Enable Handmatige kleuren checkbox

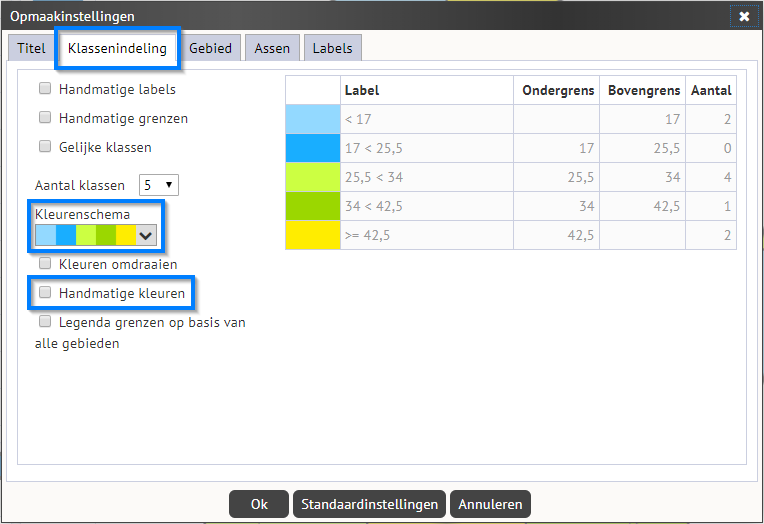click(x=45, y=292)
